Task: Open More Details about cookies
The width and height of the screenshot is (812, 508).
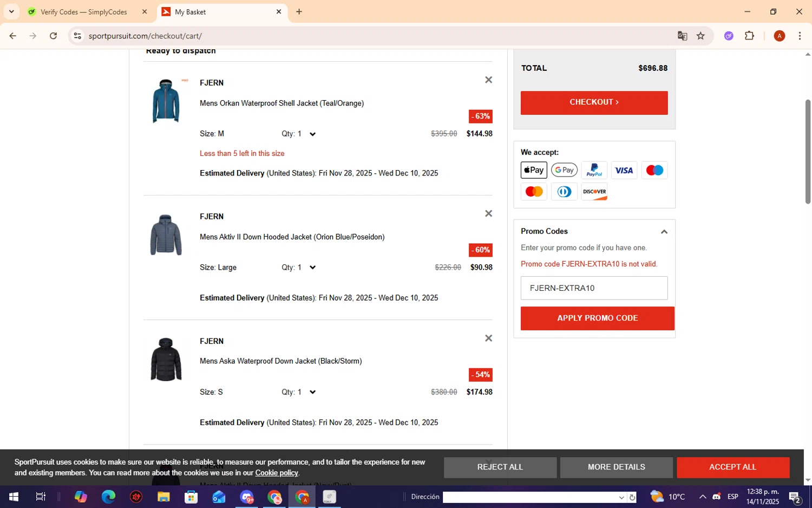Action: point(616,467)
